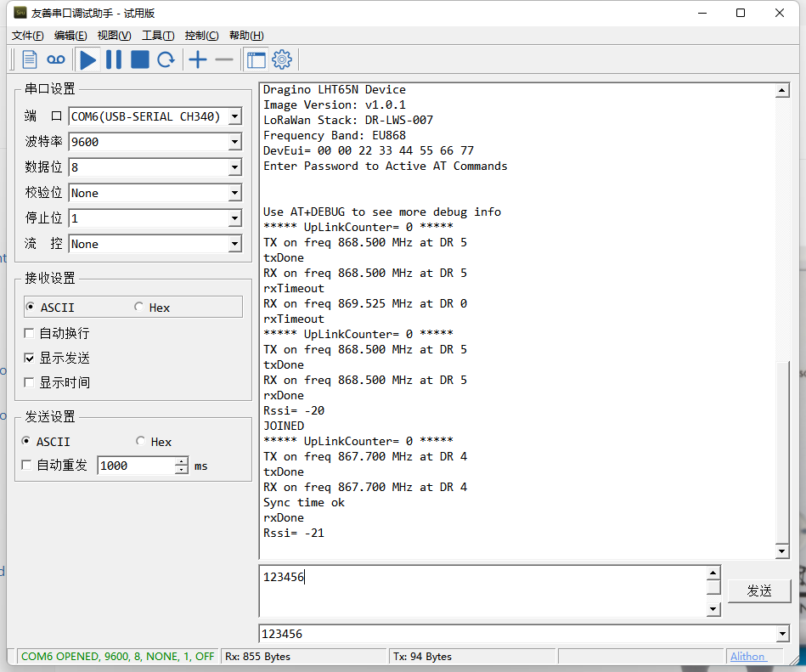Click the plus icon in toolbar
The image size is (806, 672).
point(197,59)
